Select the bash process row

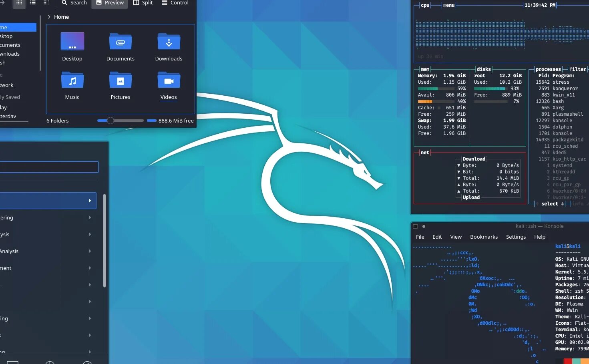pyautogui.click(x=561, y=101)
